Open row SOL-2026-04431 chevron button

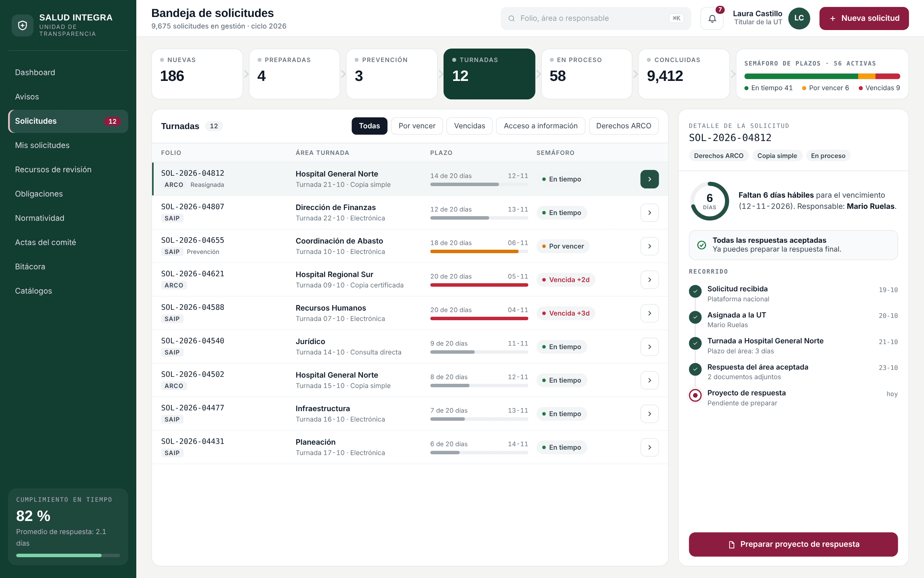[x=649, y=447]
